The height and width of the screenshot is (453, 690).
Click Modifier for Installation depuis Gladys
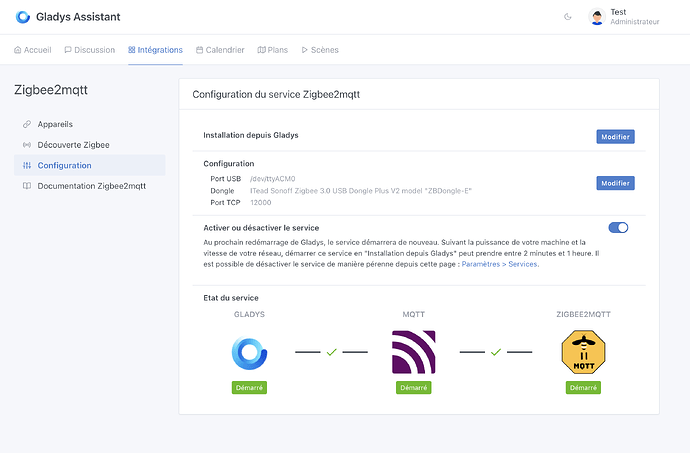point(615,136)
